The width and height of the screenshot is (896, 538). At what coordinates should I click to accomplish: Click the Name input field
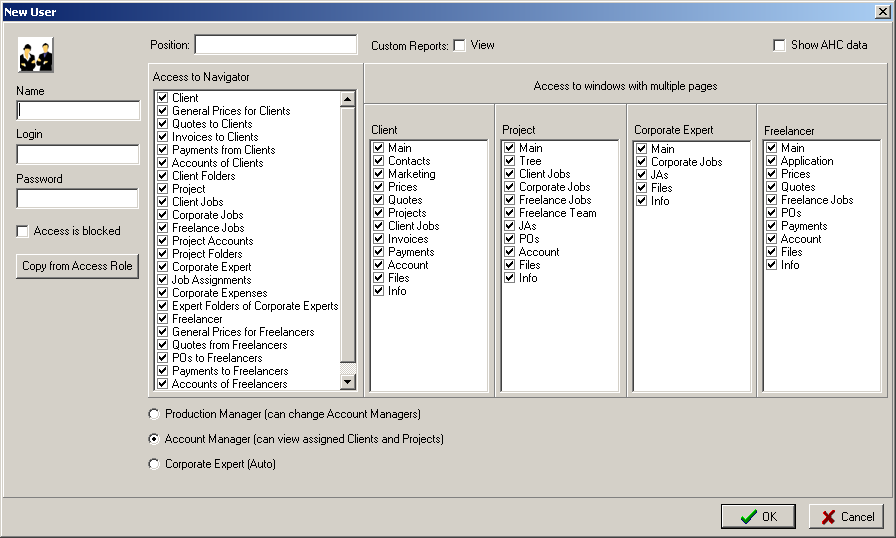(x=78, y=110)
